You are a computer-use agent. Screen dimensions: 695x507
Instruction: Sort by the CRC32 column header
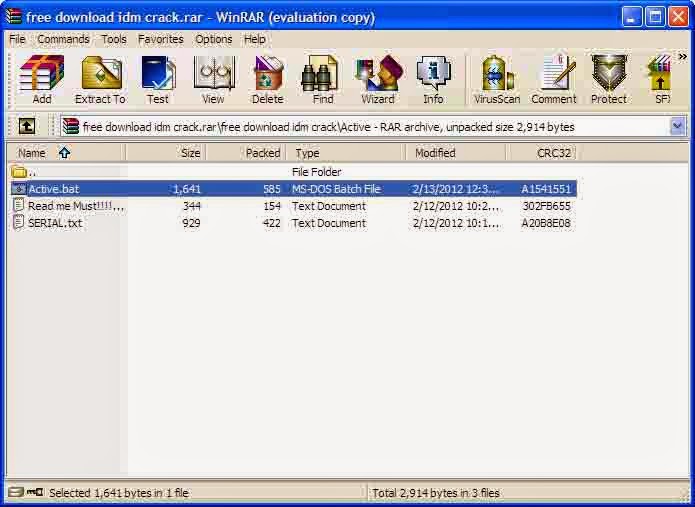pyautogui.click(x=542, y=153)
